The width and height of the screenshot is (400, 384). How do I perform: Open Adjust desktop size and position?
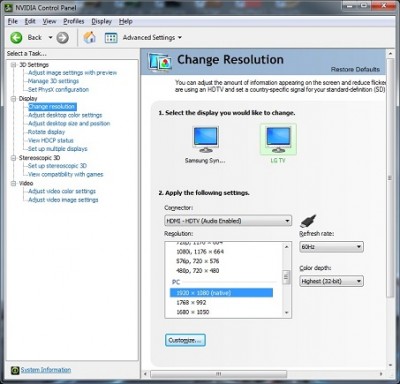tap(69, 123)
